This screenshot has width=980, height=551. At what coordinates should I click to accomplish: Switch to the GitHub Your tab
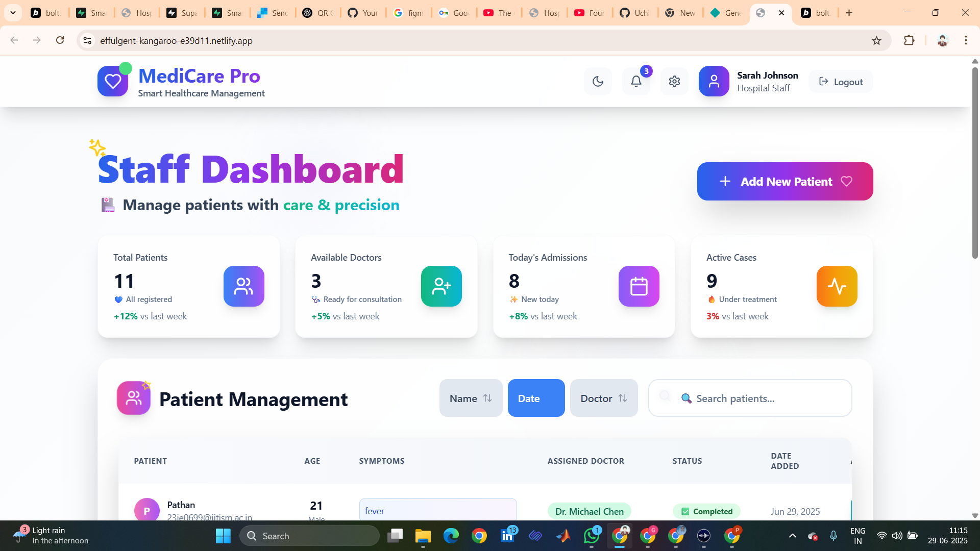[x=363, y=13]
